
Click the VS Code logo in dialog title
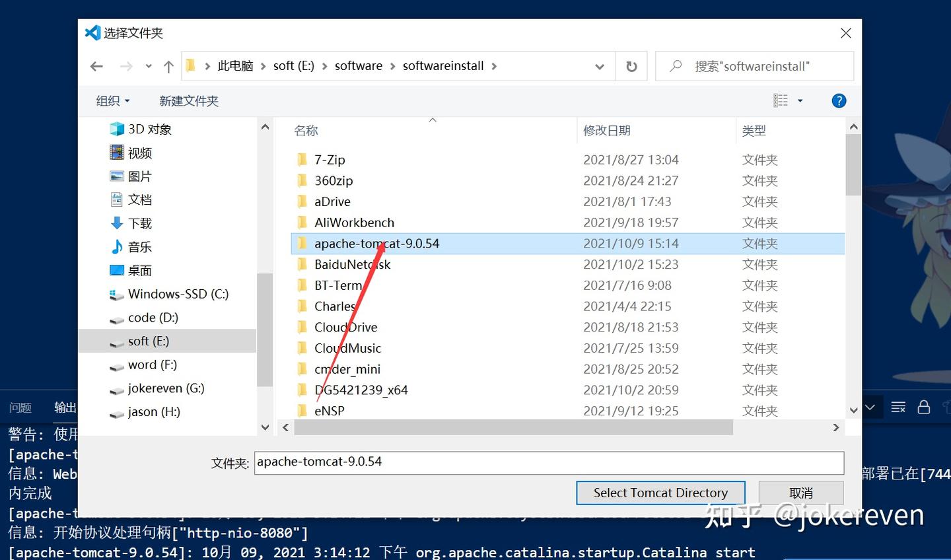point(92,32)
